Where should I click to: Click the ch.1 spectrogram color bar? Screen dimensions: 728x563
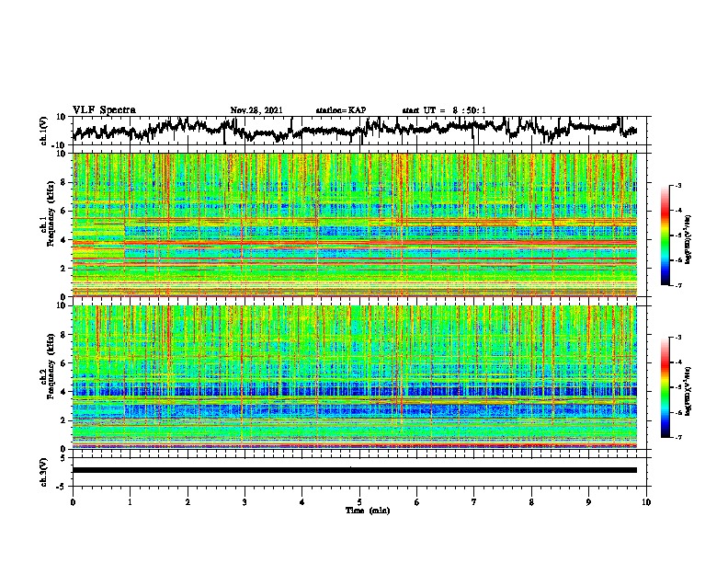click(x=665, y=236)
